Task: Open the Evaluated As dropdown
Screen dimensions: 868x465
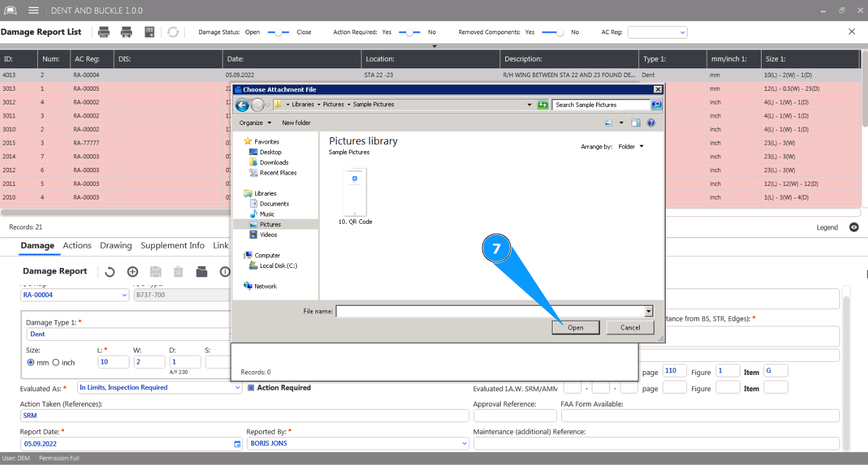Action: [237, 388]
